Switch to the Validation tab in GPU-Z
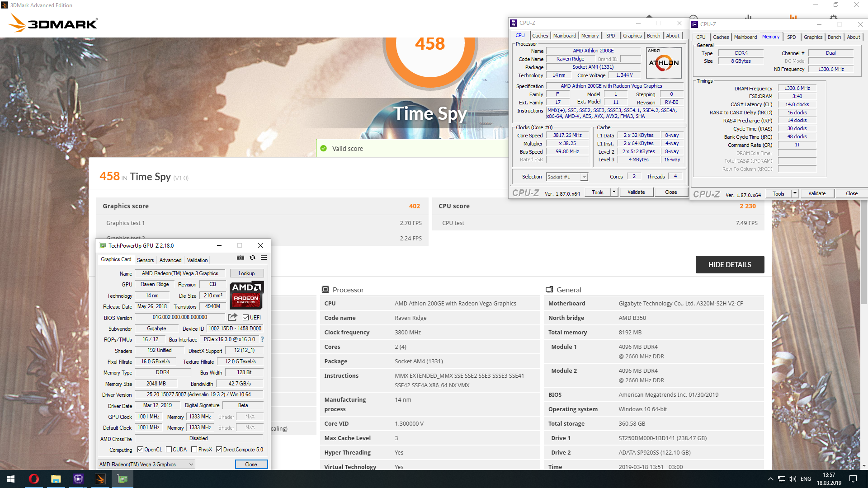This screenshot has height=488, width=868. tap(198, 260)
